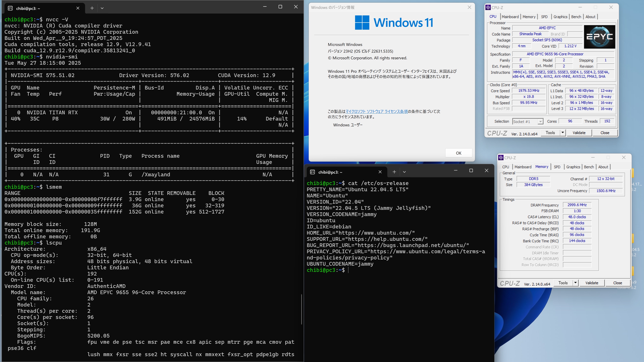Screen dimensions: 644x362
Task: Open new tab in lower terminal
Action: click(394, 172)
